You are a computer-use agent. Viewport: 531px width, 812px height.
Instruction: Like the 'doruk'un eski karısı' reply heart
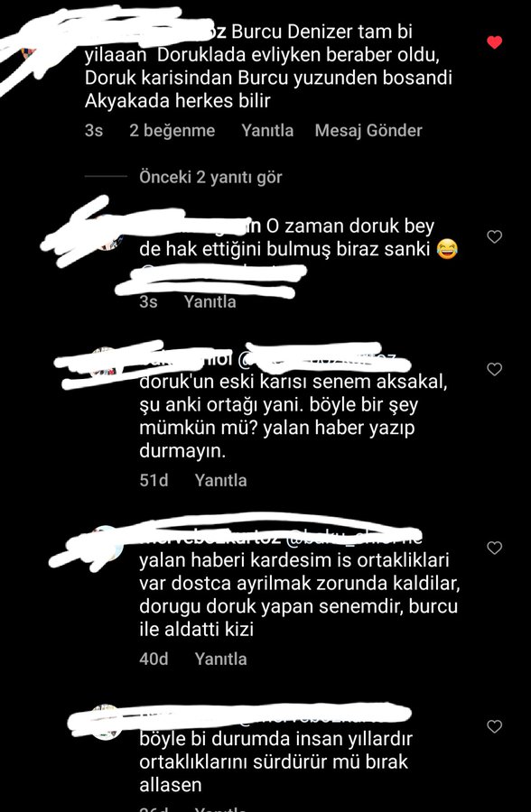pos(495,369)
